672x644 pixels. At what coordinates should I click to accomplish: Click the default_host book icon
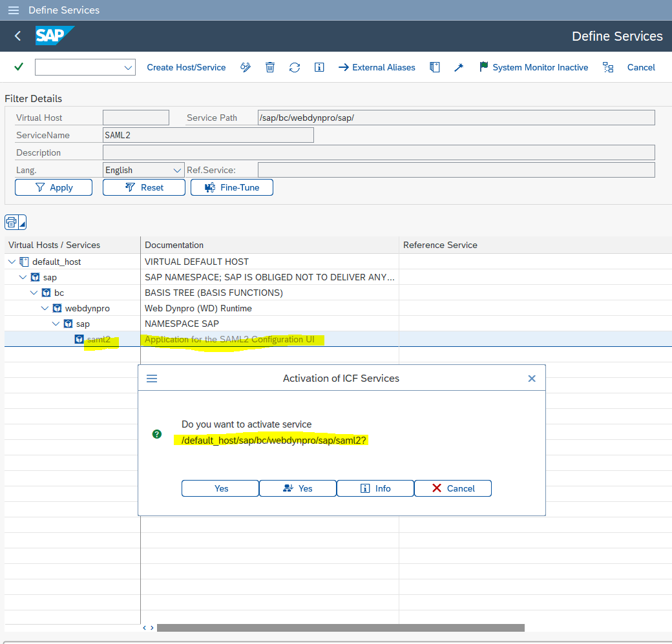(x=24, y=262)
